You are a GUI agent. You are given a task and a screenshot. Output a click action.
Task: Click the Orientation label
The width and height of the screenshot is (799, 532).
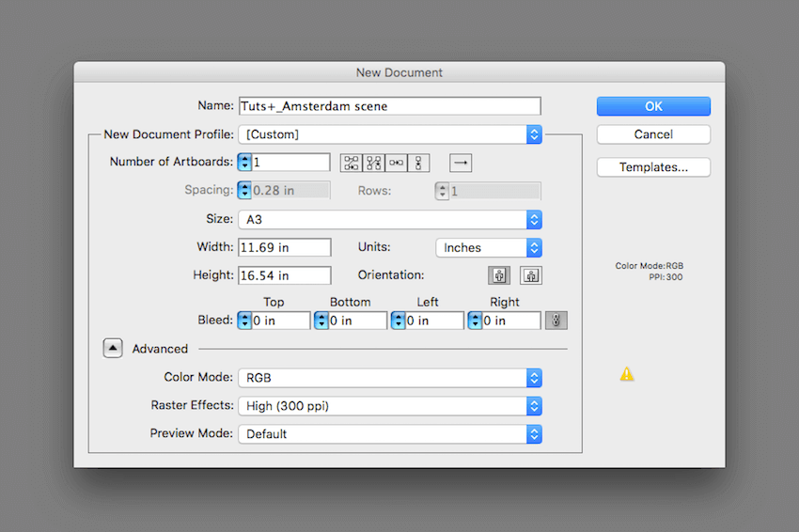coord(391,275)
